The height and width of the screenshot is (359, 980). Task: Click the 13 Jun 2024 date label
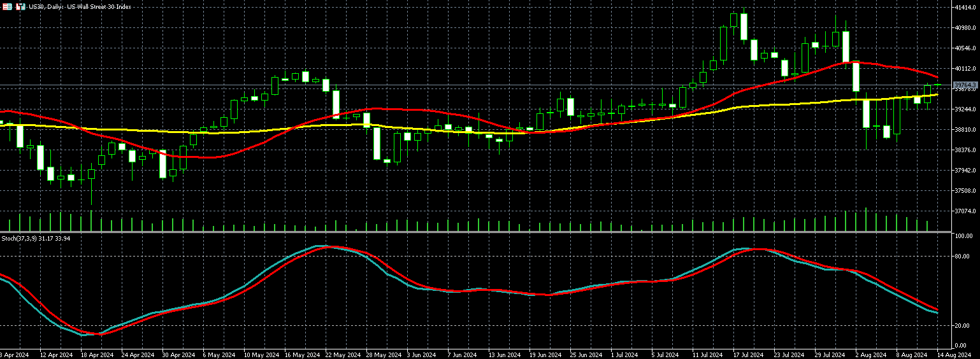[505, 355]
